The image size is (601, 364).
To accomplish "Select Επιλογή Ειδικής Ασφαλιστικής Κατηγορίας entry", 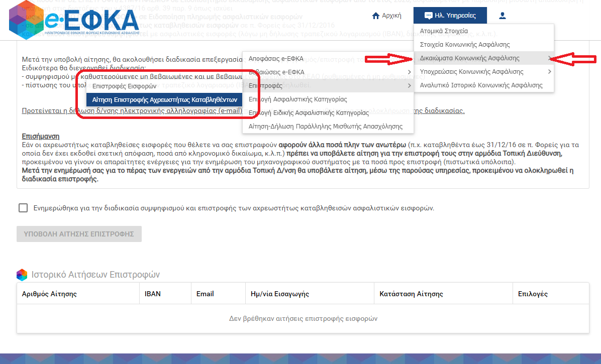I will [x=328, y=113].
